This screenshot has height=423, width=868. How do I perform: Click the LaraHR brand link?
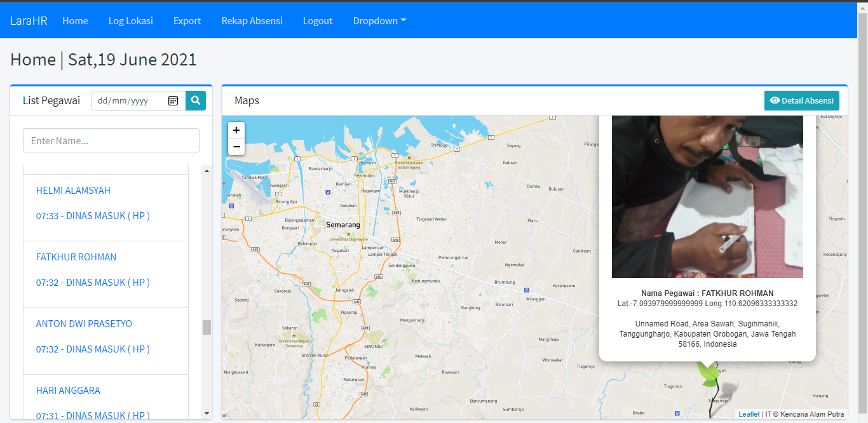click(x=29, y=20)
